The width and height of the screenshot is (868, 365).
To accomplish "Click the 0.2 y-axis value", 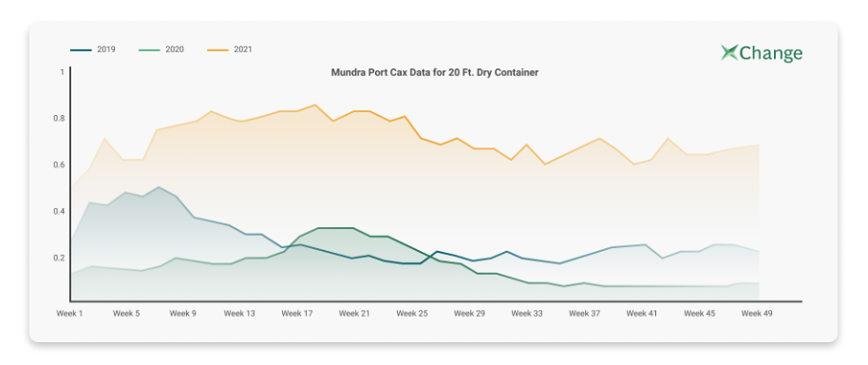I will point(60,259).
